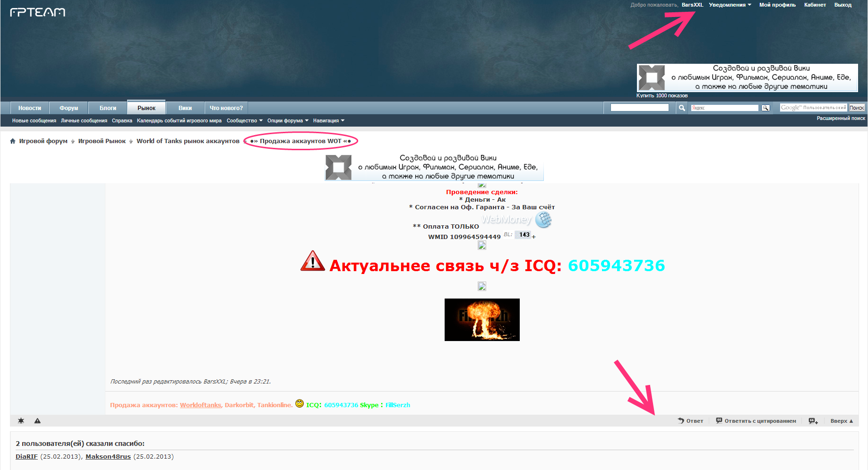Click the reputation star icon under the post
Image resolution: width=868 pixels, height=470 pixels.
tap(21, 420)
